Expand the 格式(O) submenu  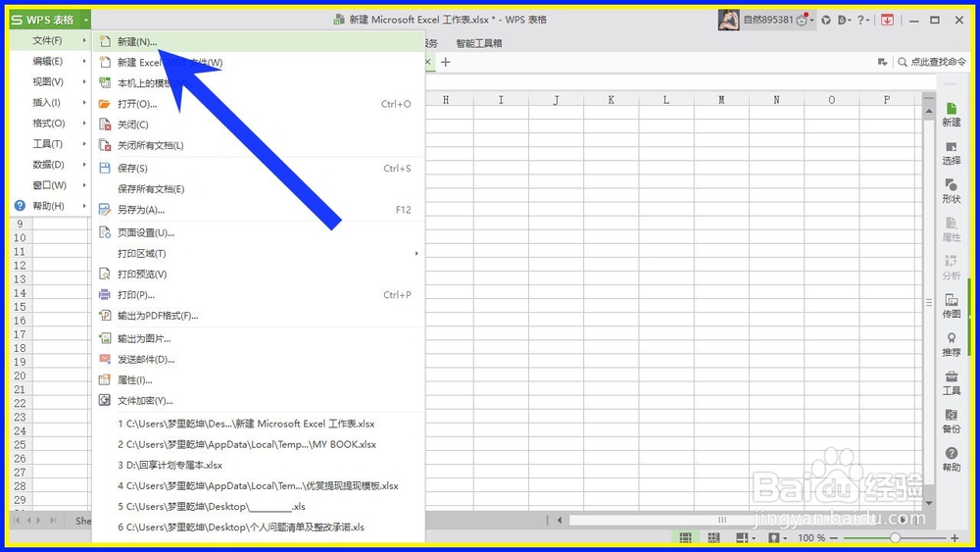(x=83, y=124)
